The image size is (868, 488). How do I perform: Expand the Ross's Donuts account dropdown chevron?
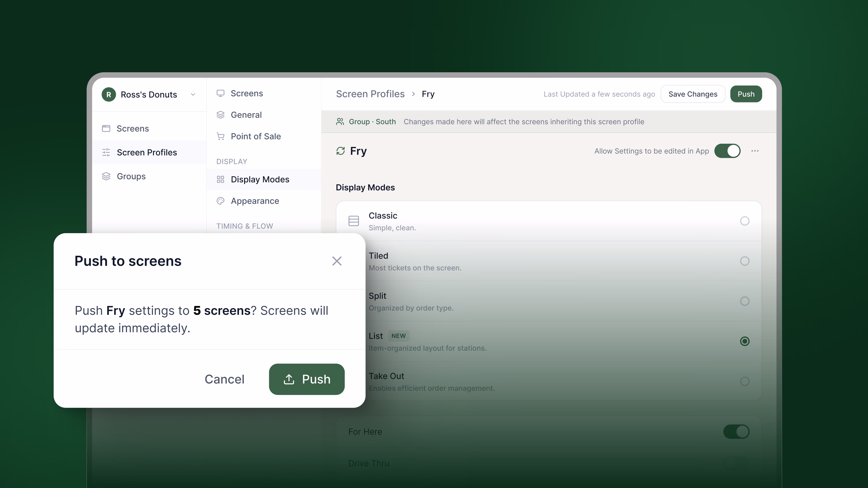click(193, 95)
